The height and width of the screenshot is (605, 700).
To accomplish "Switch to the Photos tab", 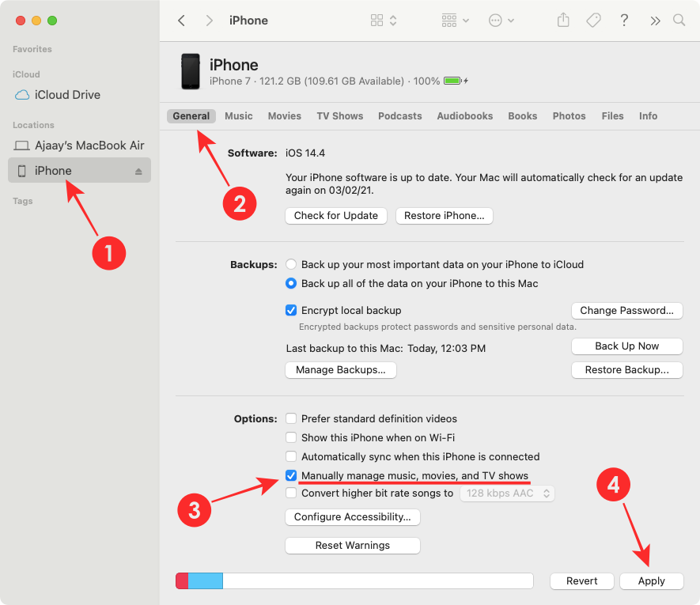I will (569, 115).
